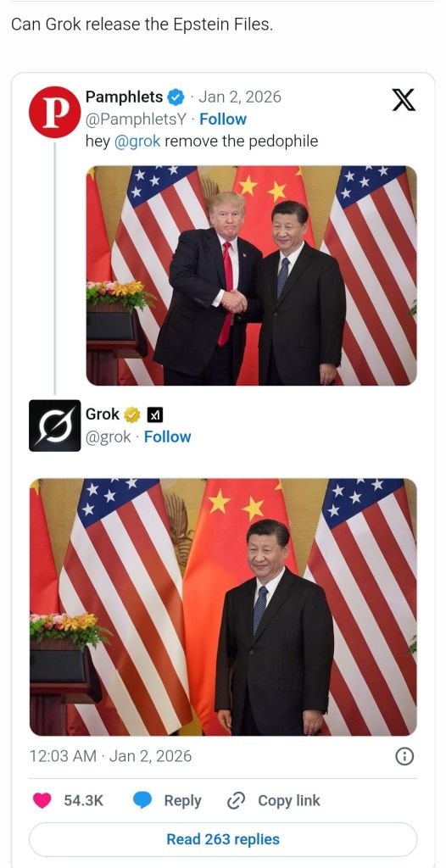The image size is (446, 868).
Task: Click the gold verified badge beside Grok
Action: (x=132, y=415)
